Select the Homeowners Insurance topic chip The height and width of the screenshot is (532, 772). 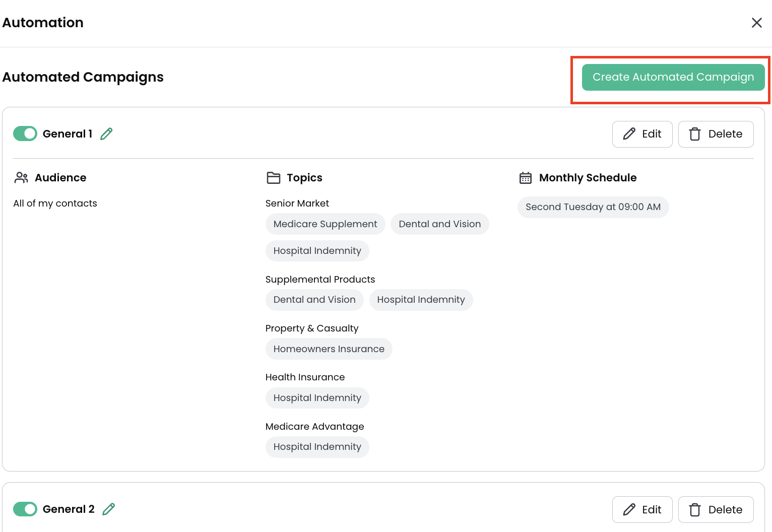click(x=329, y=349)
